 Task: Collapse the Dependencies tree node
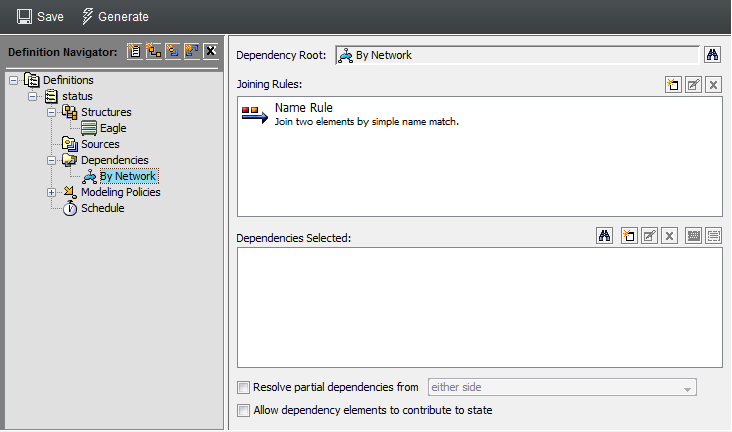point(51,161)
